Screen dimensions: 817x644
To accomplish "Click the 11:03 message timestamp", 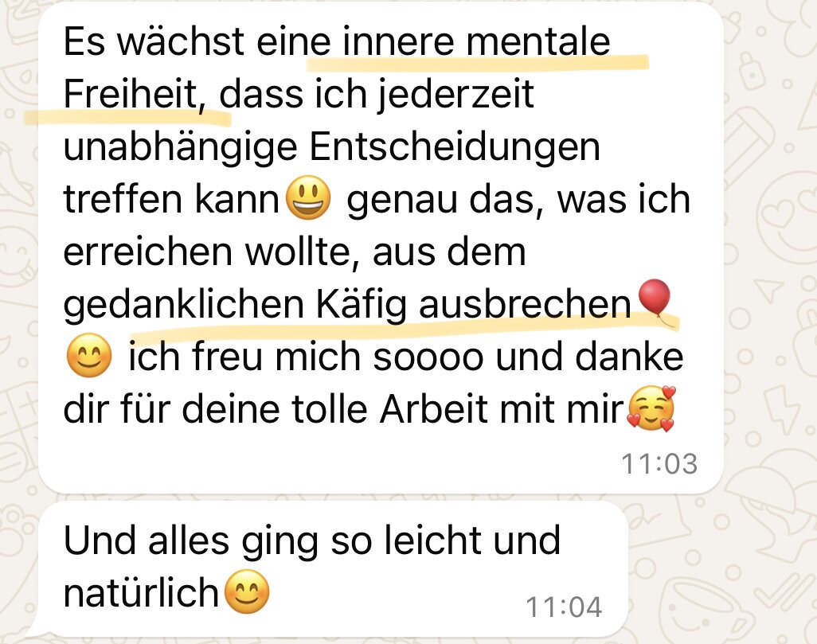I will coord(659,463).
